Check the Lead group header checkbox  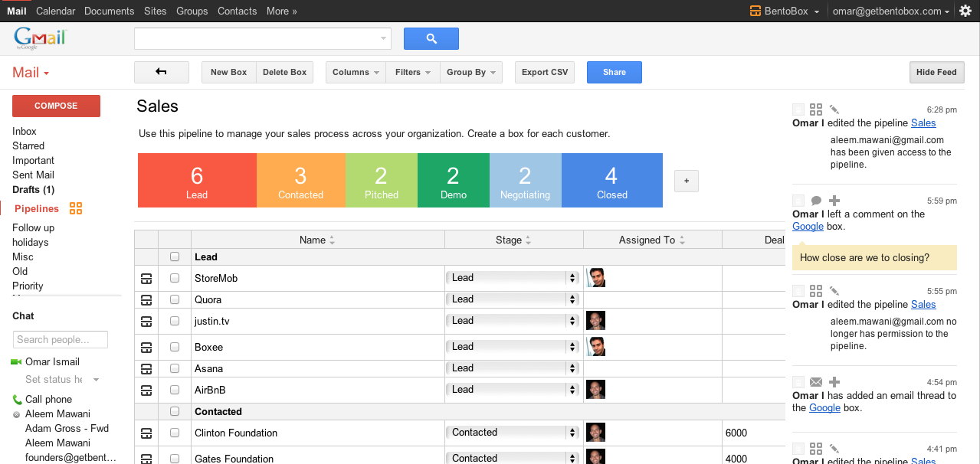coord(175,257)
